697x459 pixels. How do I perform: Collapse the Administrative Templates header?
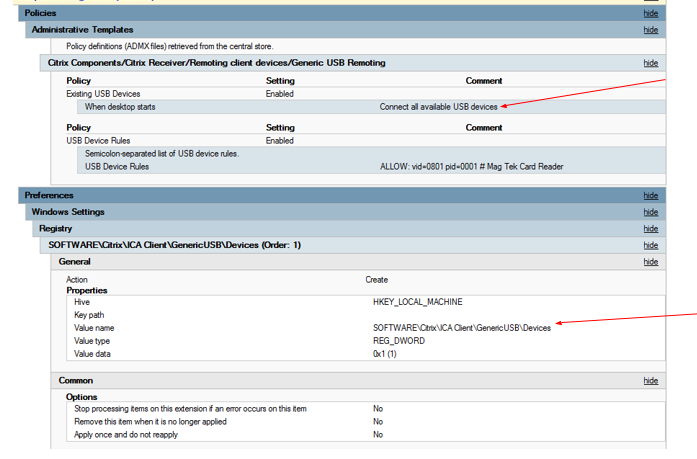[x=345, y=30]
